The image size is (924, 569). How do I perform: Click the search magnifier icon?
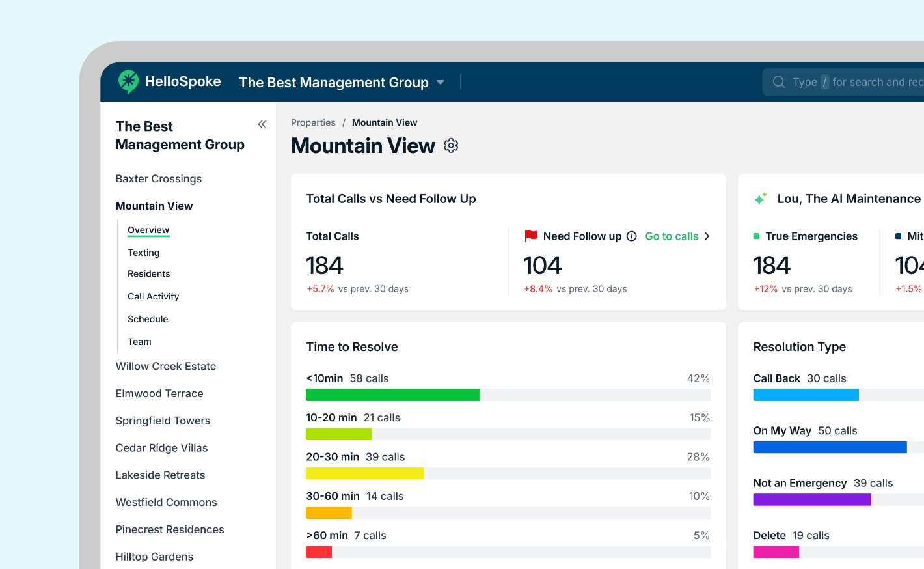tap(779, 82)
